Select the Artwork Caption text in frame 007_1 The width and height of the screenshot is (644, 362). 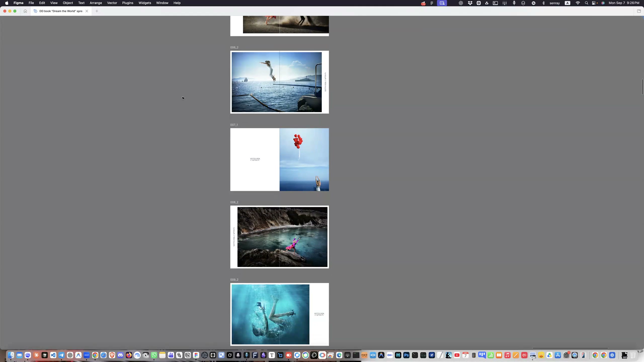(255, 159)
